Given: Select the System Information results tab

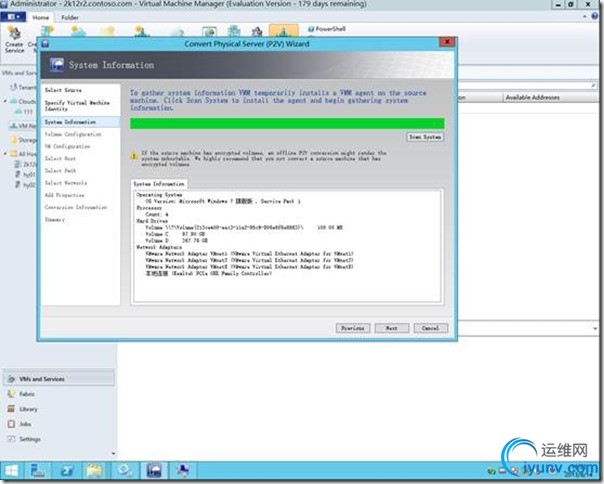Looking at the screenshot, I should click(x=159, y=184).
